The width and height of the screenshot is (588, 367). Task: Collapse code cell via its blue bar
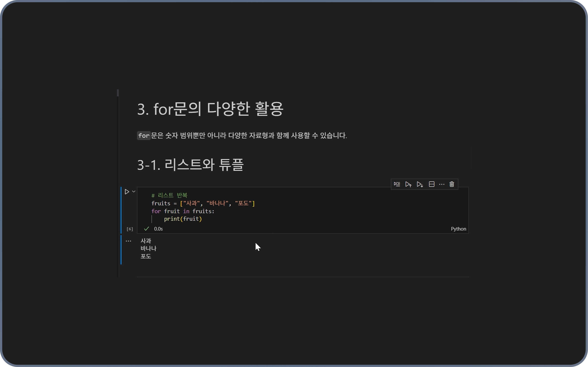click(x=121, y=210)
